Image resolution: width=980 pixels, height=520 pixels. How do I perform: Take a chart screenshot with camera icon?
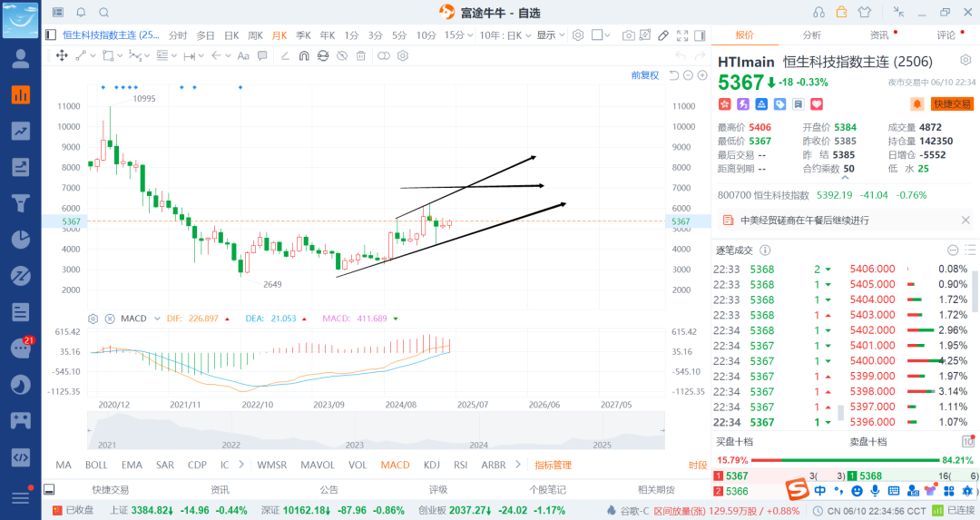pos(628,35)
